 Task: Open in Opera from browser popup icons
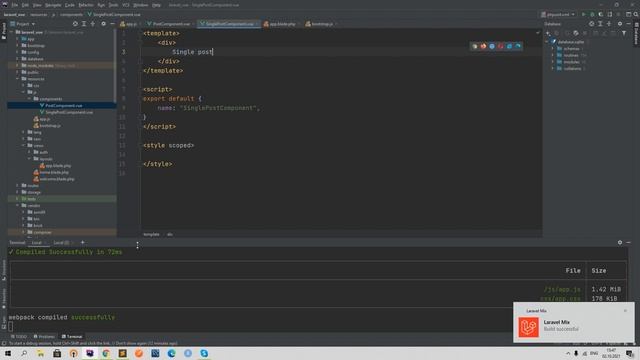point(500,46)
